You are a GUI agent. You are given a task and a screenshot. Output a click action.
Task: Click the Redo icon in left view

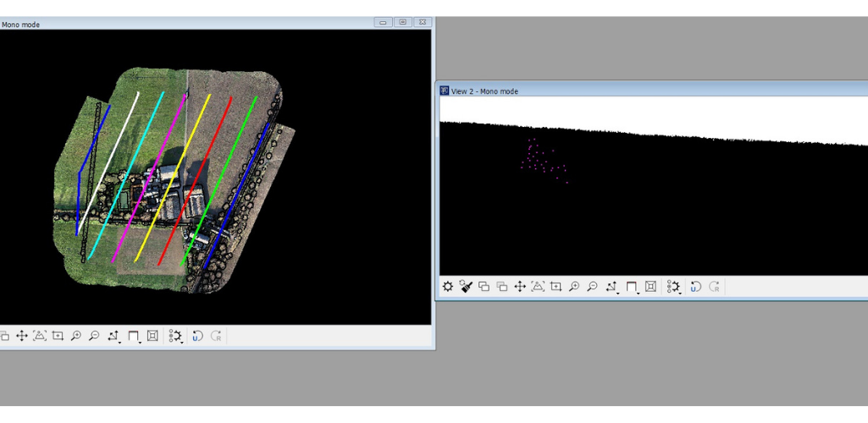point(217,336)
